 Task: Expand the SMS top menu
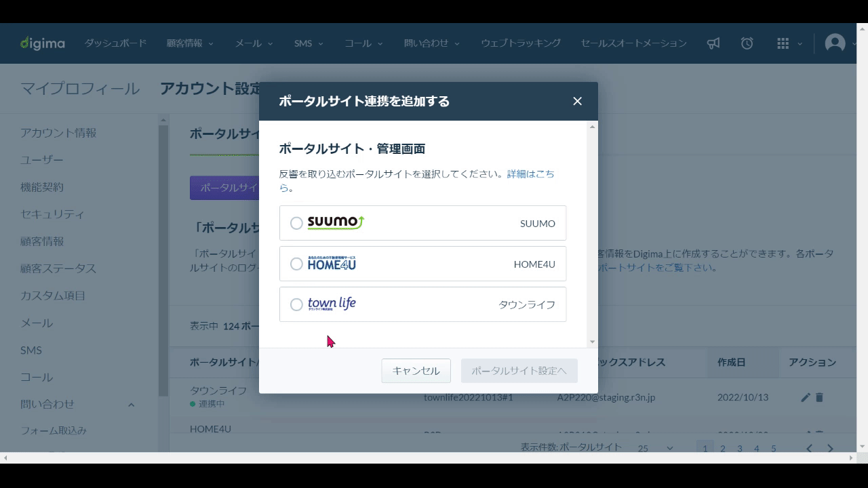pyautogui.click(x=309, y=43)
